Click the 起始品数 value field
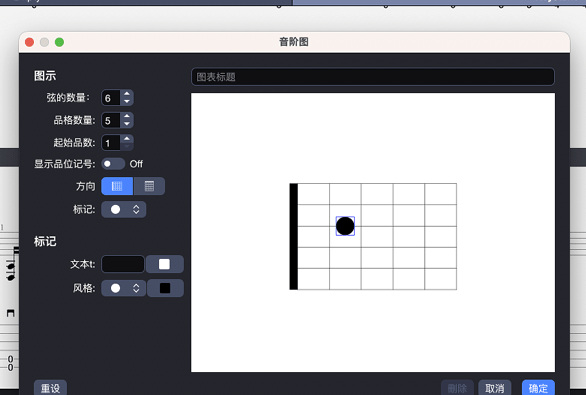The height and width of the screenshot is (395, 586). tap(111, 143)
